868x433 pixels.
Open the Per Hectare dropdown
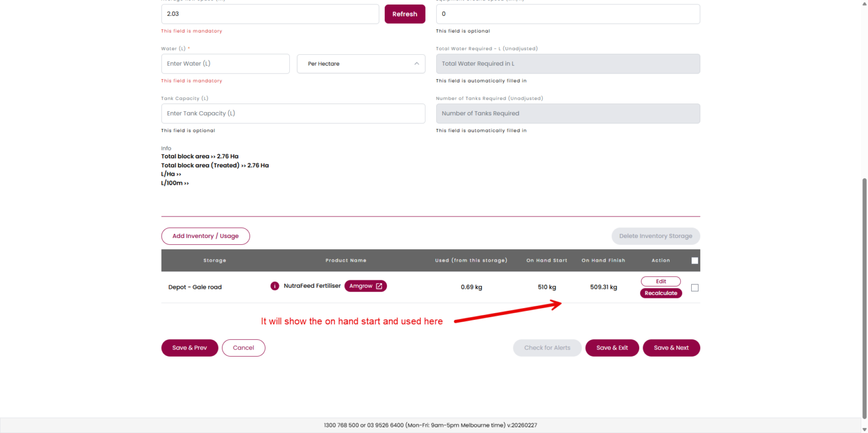tap(361, 64)
